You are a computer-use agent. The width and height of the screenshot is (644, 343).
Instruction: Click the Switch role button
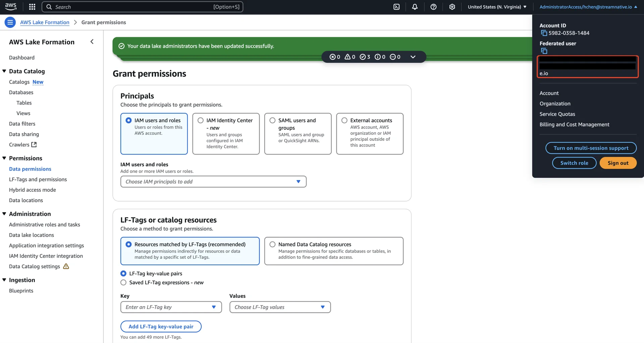point(574,163)
